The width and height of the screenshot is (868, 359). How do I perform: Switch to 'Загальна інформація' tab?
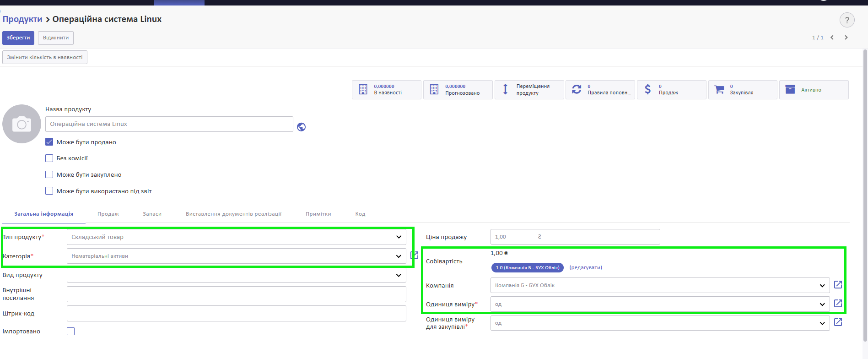click(x=44, y=214)
